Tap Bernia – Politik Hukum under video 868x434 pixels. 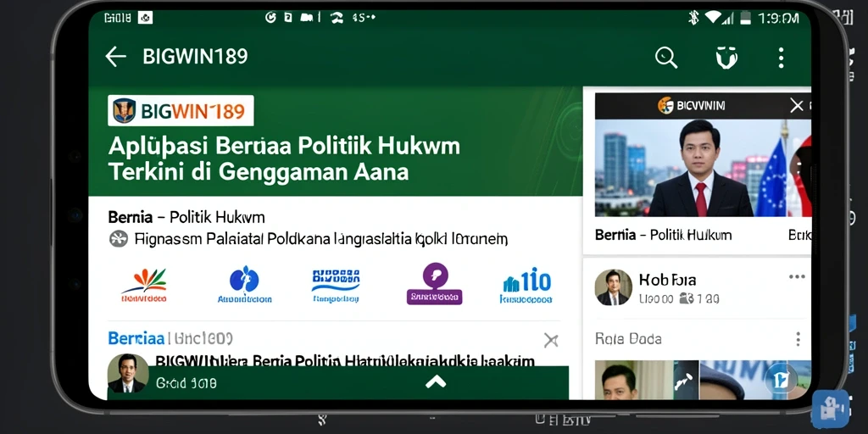tap(663, 235)
